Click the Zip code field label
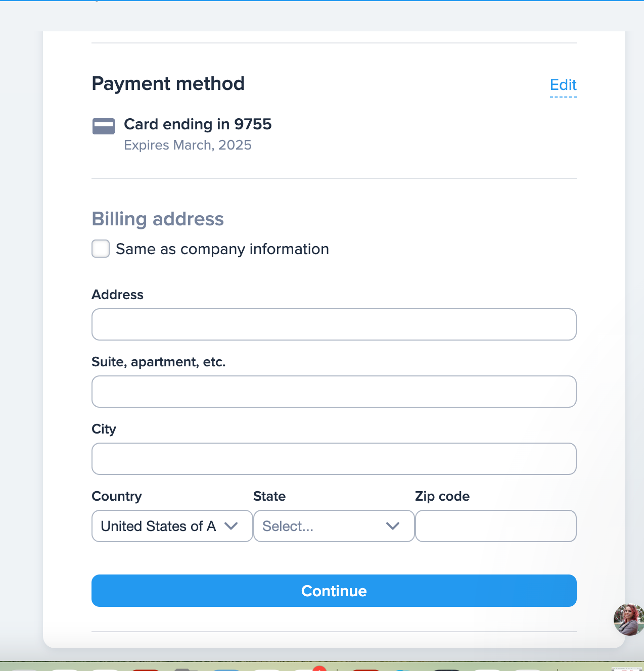644x671 pixels. (442, 496)
